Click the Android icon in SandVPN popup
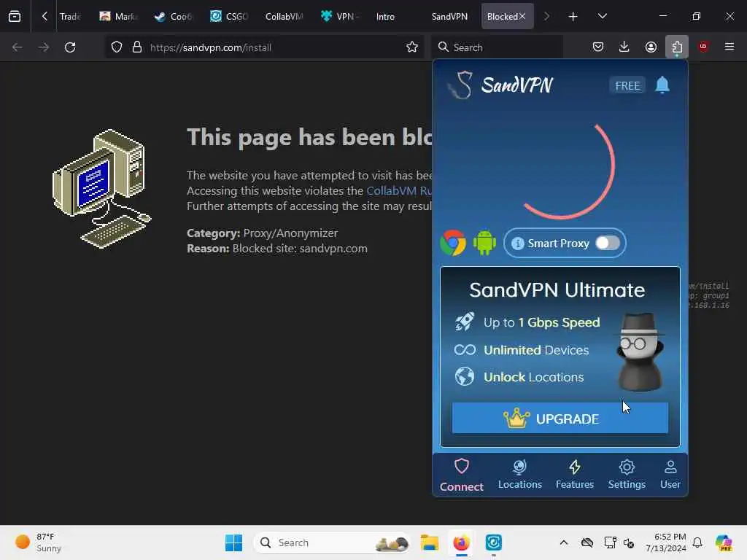 coord(484,242)
